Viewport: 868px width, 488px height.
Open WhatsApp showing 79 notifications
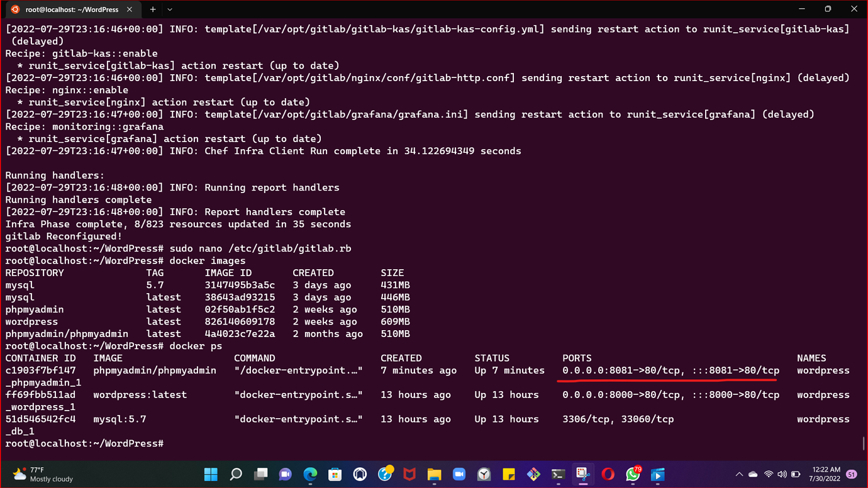pos(632,475)
